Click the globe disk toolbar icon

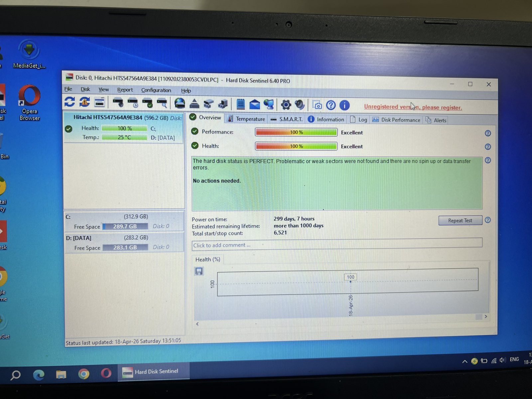pyautogui.click(x=180, y=103)
